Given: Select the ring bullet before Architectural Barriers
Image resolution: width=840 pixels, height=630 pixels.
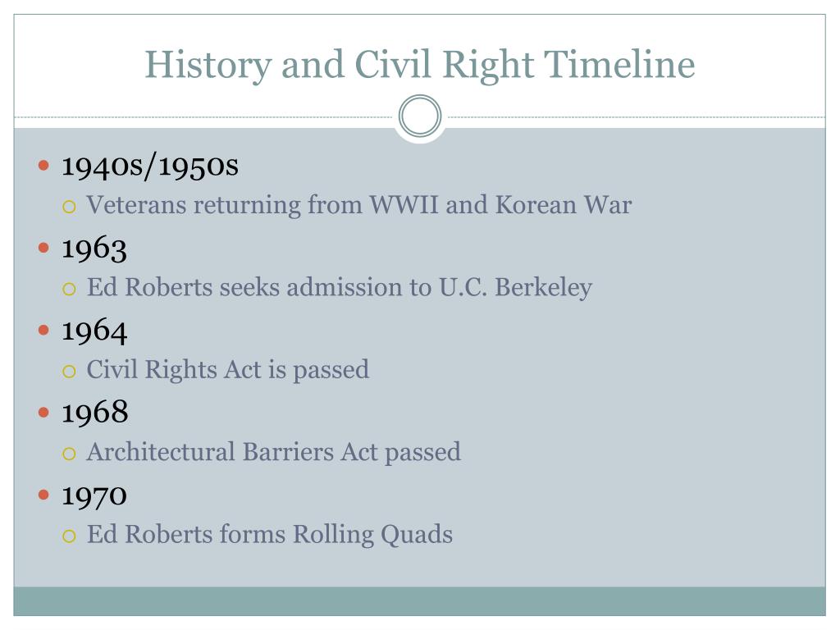Looking at the screenshot, I should point(69,454).
